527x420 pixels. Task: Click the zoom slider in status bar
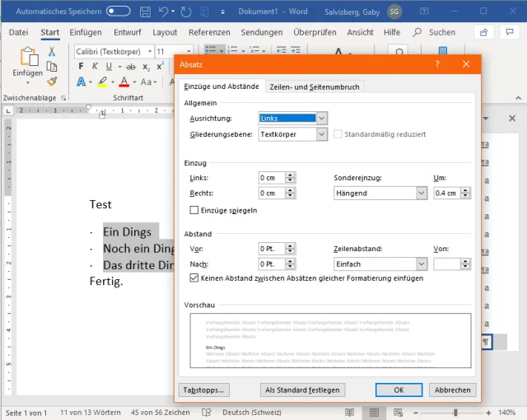click(x=455, y=412)
